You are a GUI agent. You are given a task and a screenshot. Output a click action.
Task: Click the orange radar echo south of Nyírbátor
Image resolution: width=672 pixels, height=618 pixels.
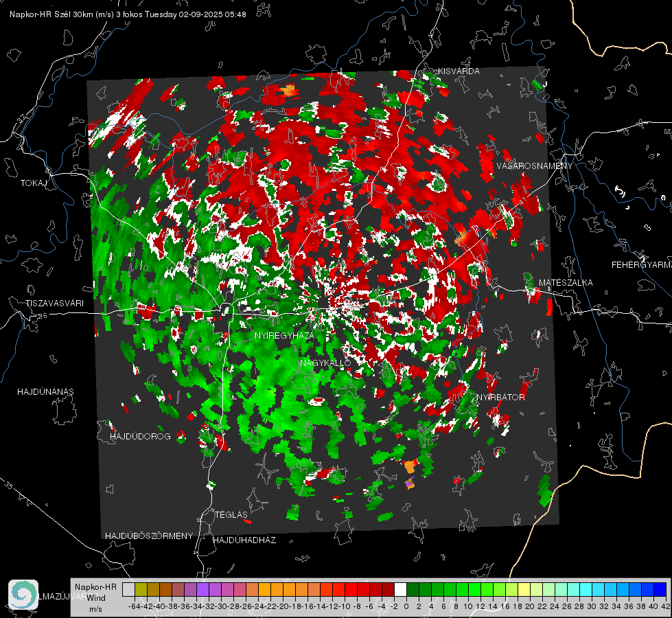(410, 466)
